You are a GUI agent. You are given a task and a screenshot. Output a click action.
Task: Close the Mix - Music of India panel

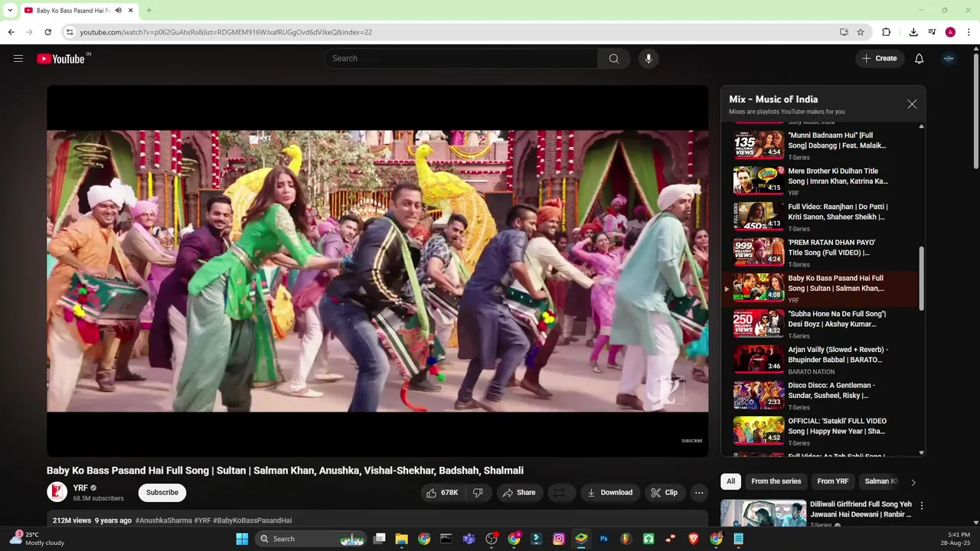911,104
